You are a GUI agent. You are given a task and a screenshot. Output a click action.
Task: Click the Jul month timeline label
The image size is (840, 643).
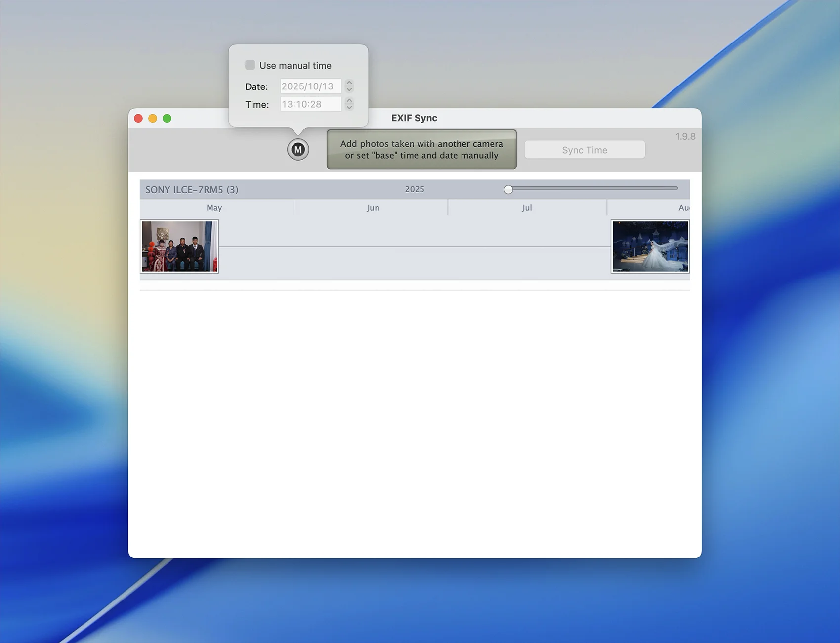[x=527, y=208]
